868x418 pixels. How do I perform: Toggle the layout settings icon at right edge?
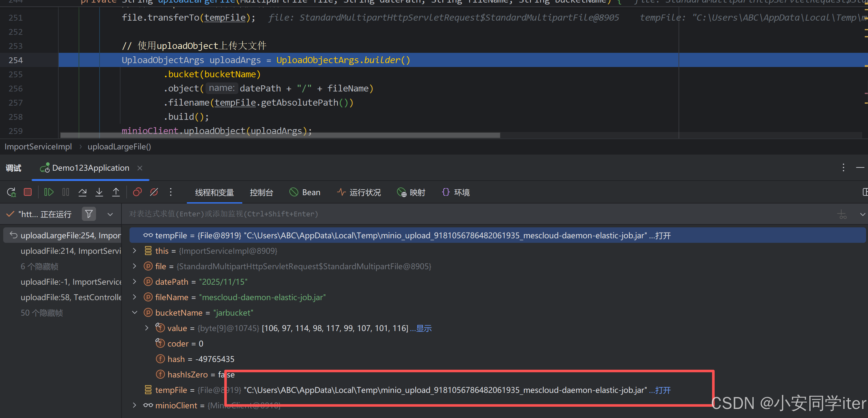click(x=865, y=192)
